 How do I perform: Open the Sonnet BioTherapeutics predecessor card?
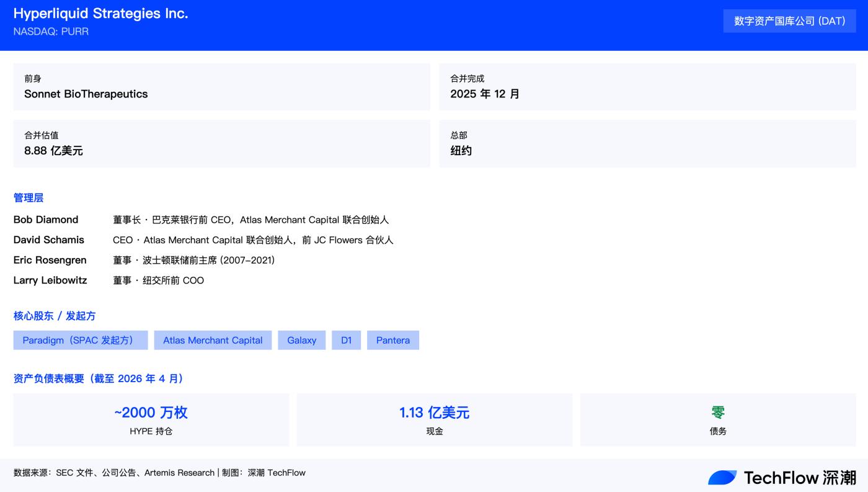point(221,87)
